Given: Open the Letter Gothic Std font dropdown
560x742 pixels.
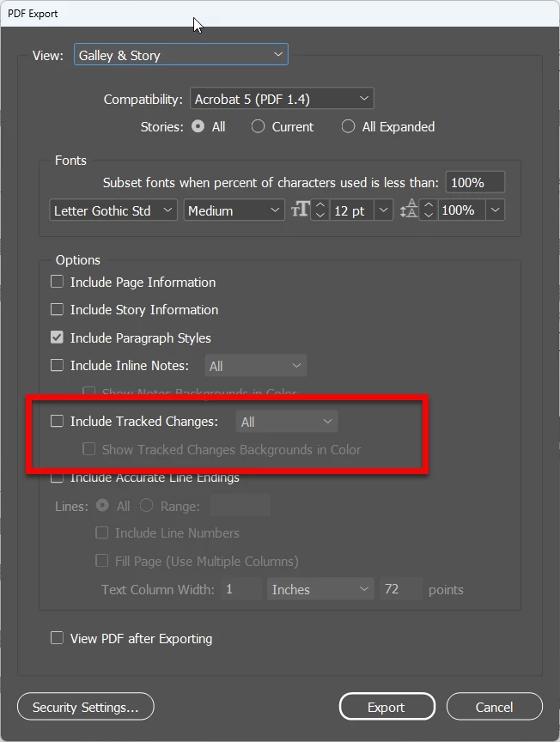Looking at the screenshot, I should pos(113,210).
